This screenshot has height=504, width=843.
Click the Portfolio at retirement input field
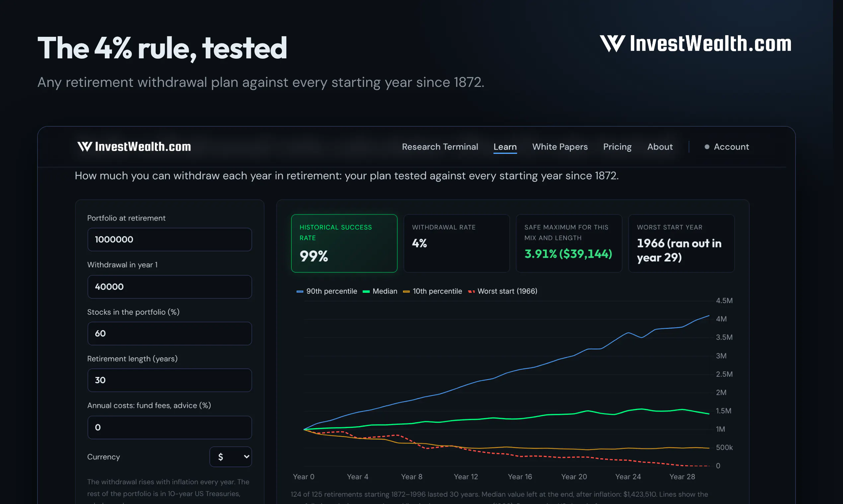(170, 239)
